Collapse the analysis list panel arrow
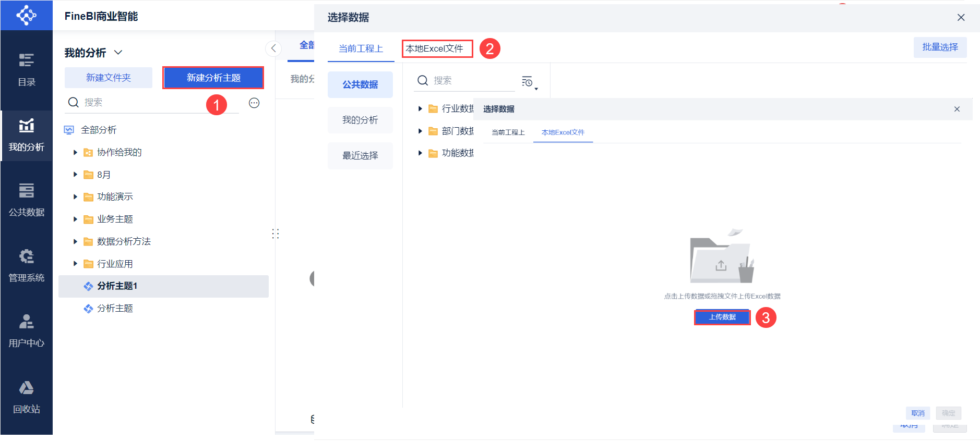 [273, 48]
